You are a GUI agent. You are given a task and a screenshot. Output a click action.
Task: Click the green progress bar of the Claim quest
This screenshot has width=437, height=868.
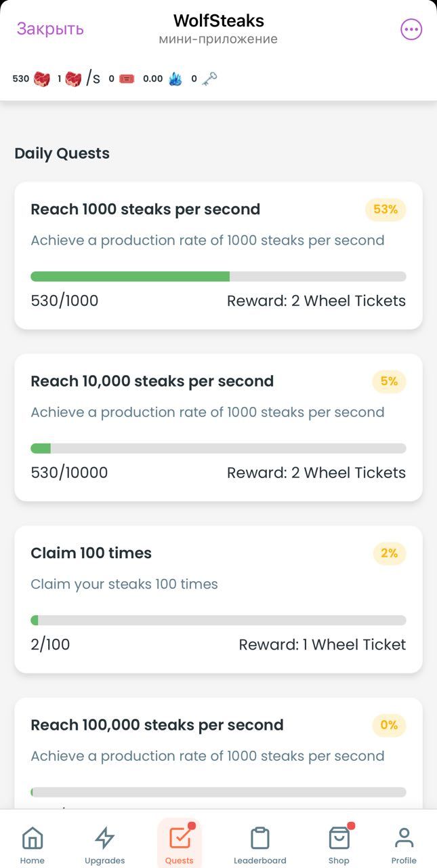point(35,619)
